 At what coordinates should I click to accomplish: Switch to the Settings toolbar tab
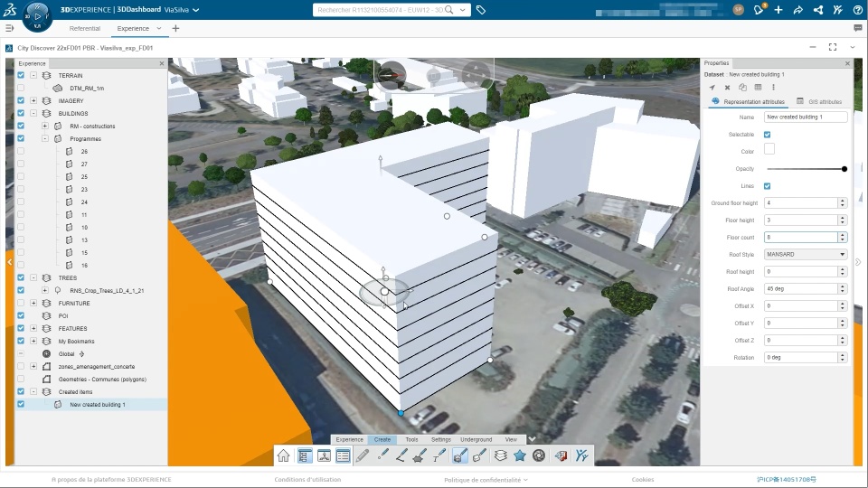click(441, 439)
